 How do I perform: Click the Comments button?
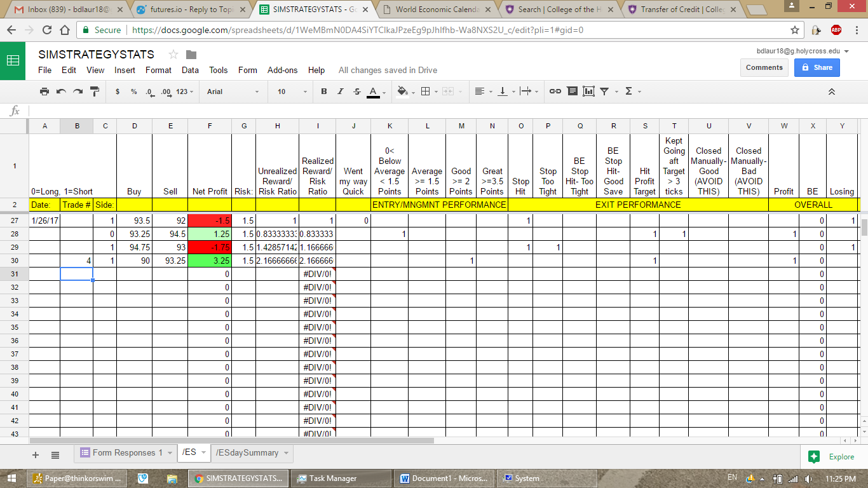(x=764, y=67)
